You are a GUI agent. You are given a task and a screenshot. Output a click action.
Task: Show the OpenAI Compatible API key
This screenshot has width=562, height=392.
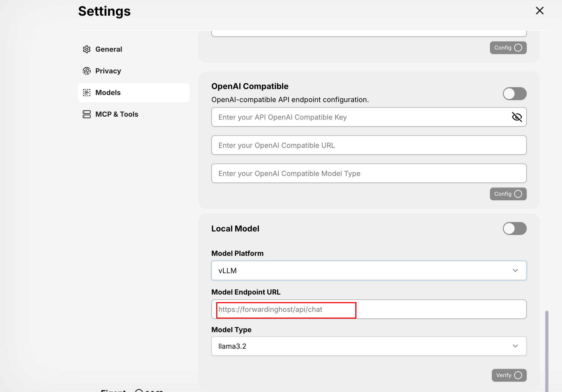click(517, 117)
